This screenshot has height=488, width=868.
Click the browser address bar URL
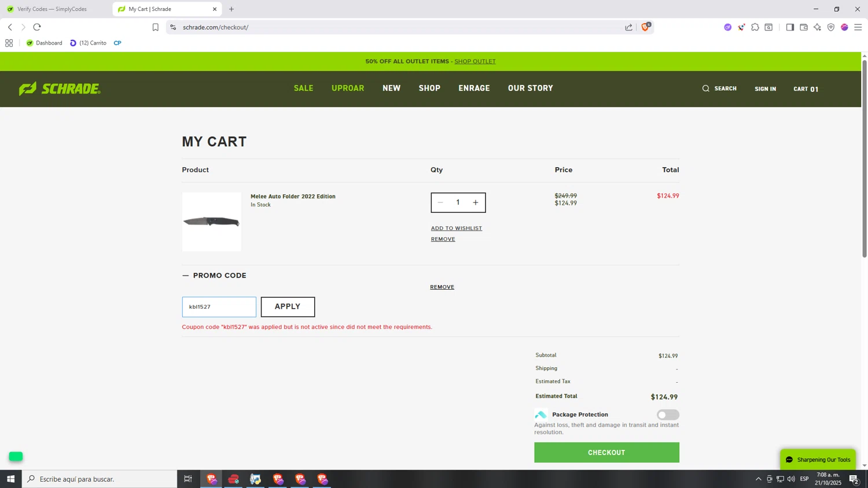click(216, 27)
